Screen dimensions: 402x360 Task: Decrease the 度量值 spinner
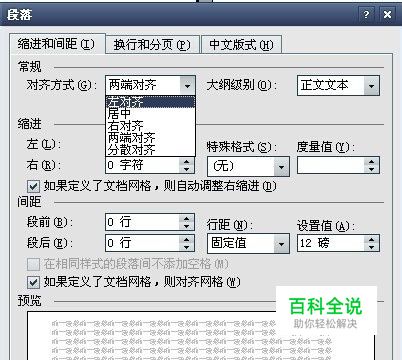pyautogui.click(x=371, y=169)
